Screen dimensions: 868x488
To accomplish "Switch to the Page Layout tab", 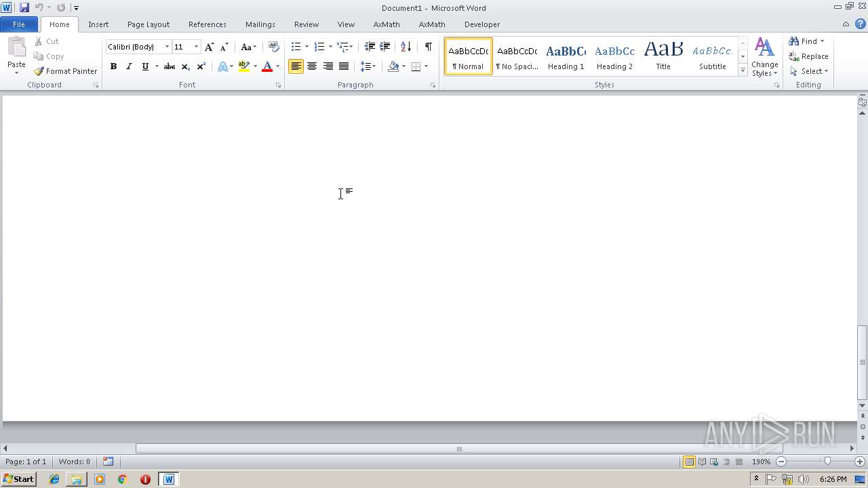I will (x=149, y=24).
